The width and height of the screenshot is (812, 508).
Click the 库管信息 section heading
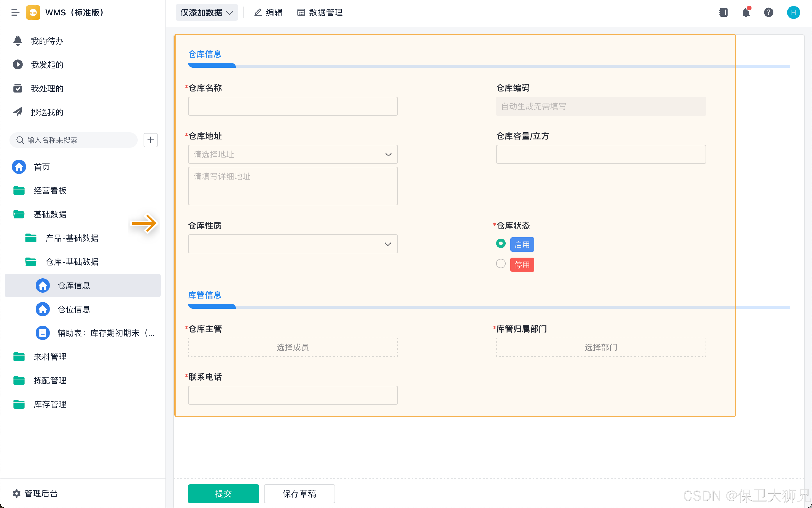(x=204, y=295)
